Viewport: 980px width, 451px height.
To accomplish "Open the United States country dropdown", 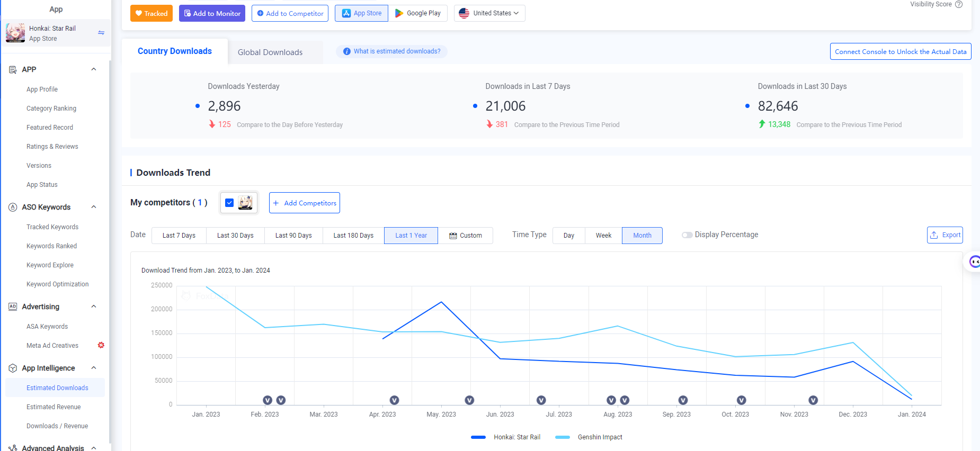I will point(489,13).
